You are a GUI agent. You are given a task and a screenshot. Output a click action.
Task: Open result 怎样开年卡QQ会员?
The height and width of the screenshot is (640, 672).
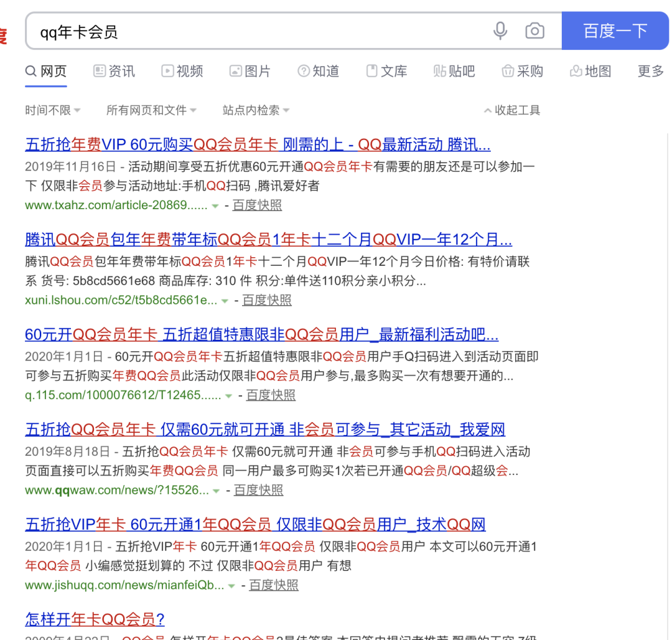95,619
